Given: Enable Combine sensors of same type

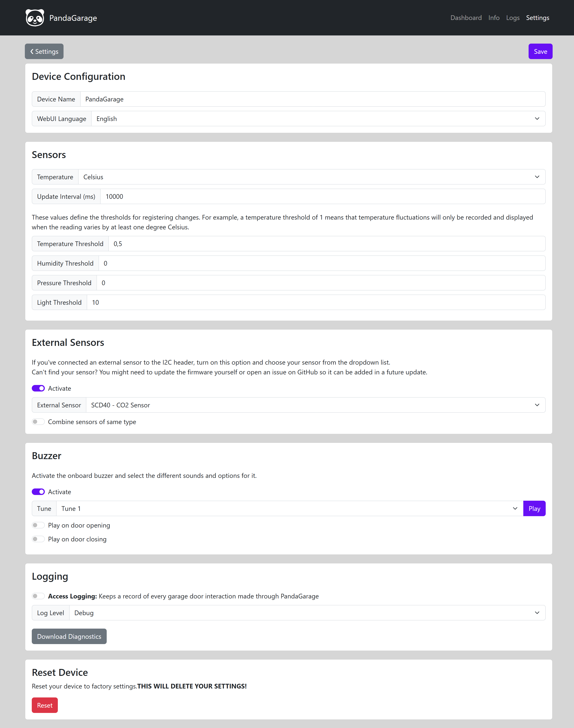Looking at the screenshot, I should (38, 422).
